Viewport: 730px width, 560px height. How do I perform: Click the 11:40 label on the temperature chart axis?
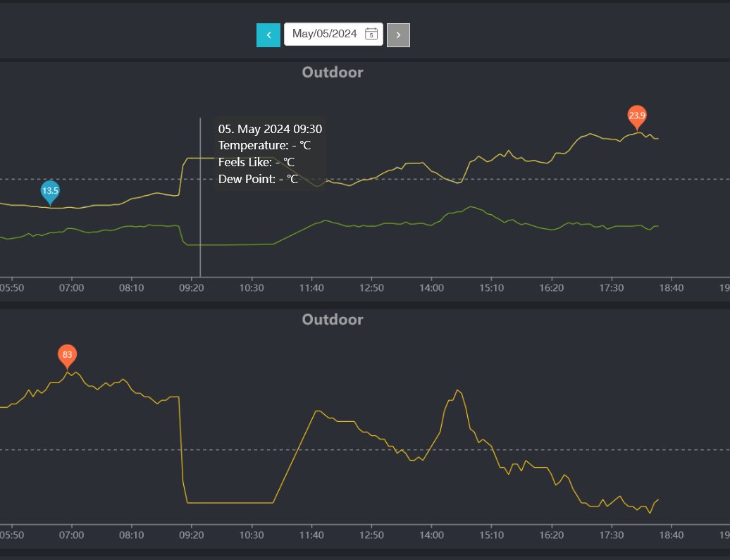click(311, 287)
